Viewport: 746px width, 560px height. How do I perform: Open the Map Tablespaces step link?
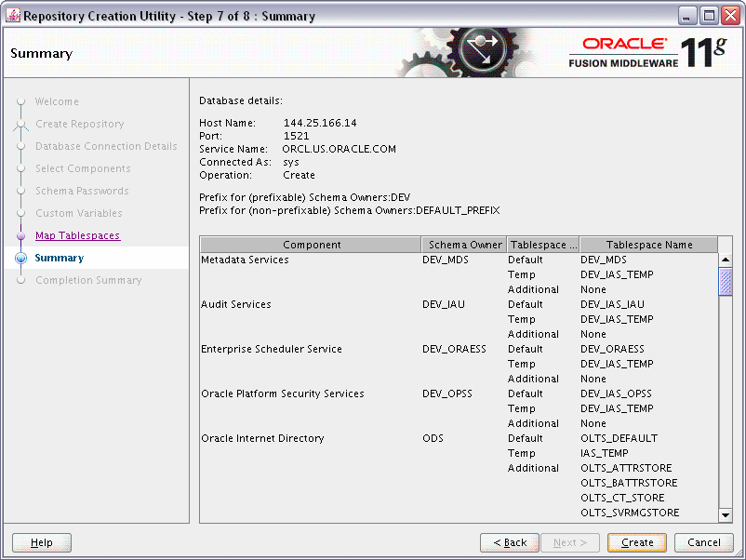[77, 235]
